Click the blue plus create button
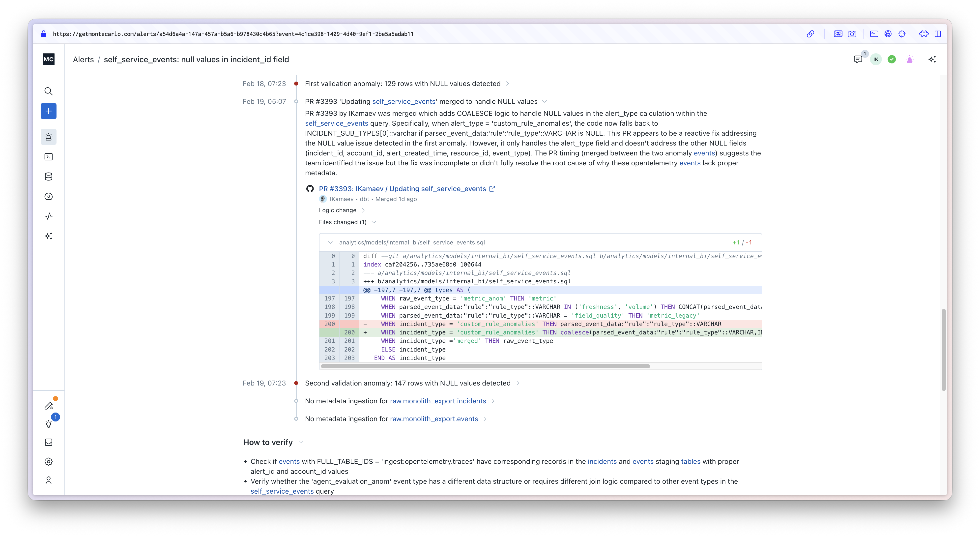Screen dimensions: 980x537 48,111
